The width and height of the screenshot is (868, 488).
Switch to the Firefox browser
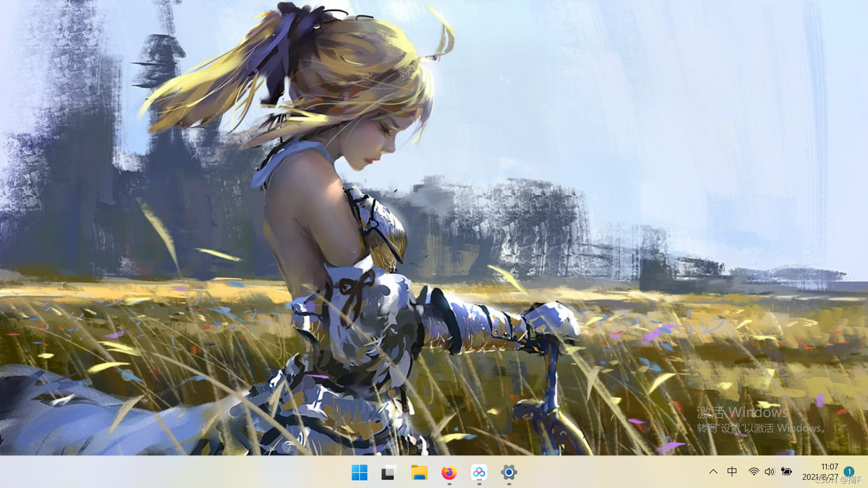(449, 473)
